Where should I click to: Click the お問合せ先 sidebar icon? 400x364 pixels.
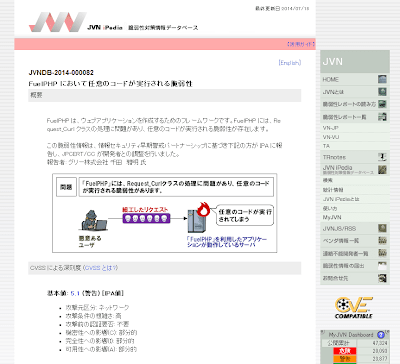[382, 278]
